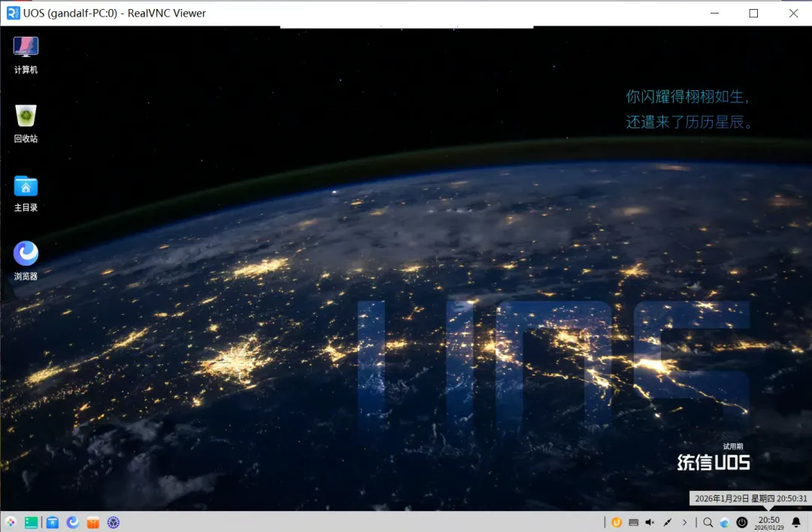
Task: Open the control center gear taskbar icon
Action: (x=114, y=523)
